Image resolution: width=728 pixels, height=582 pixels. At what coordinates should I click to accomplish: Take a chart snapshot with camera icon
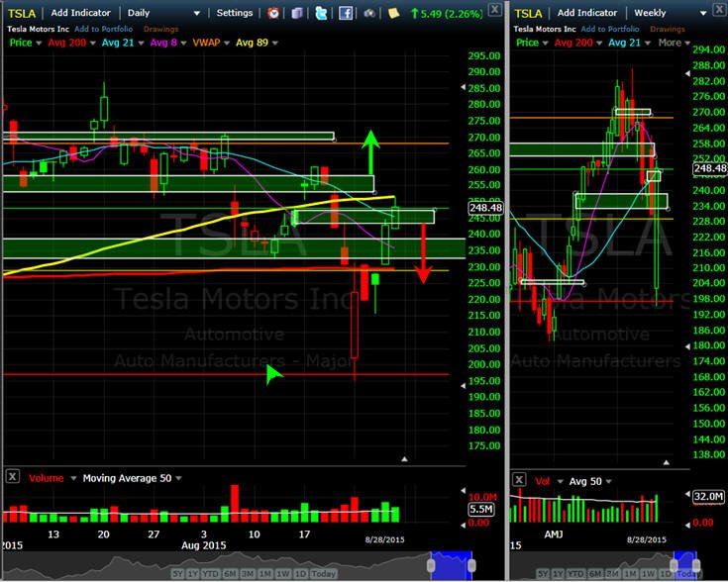click(369, 13)
